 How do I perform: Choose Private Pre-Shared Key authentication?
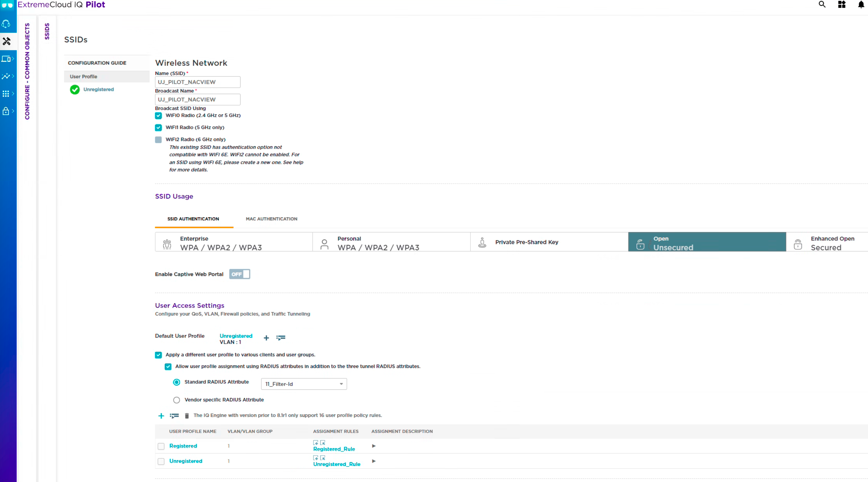coord(549,242)
